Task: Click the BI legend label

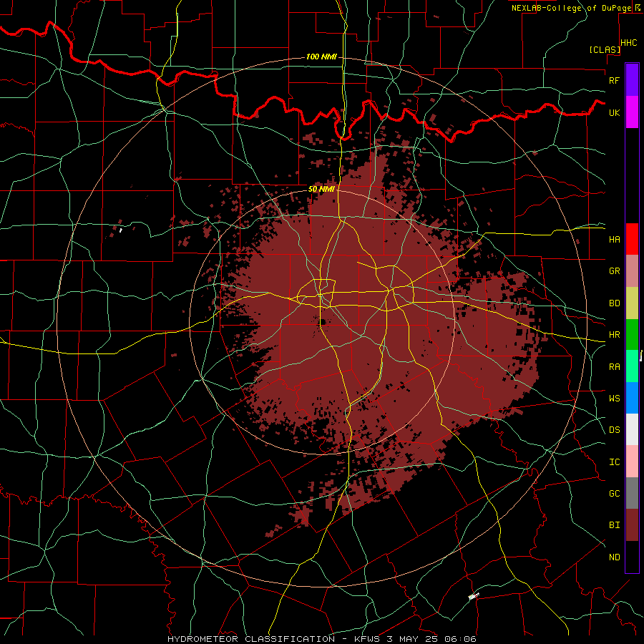Action: [614, 525]
